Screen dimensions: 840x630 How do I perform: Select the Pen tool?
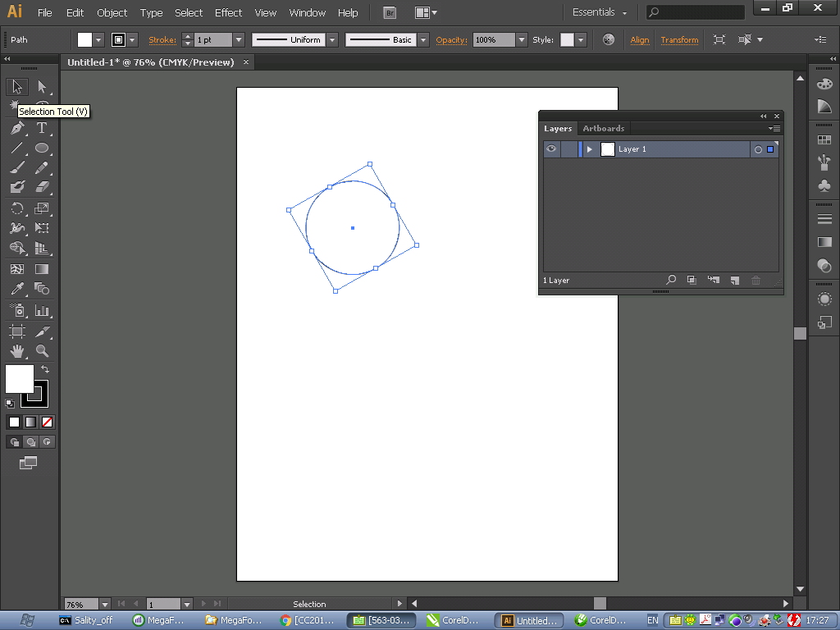pyautogui.click(x=17, y=128)
